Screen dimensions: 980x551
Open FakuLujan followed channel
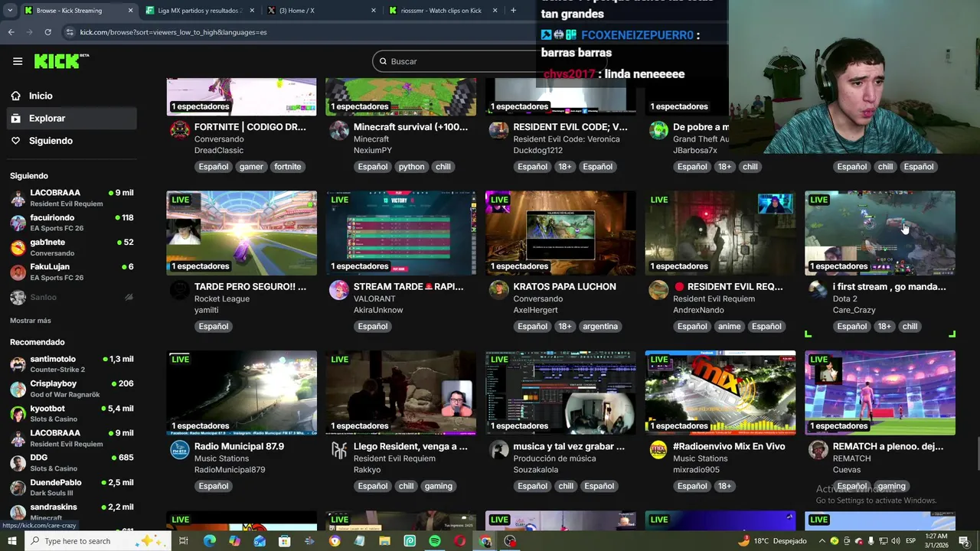coord(71,272)
